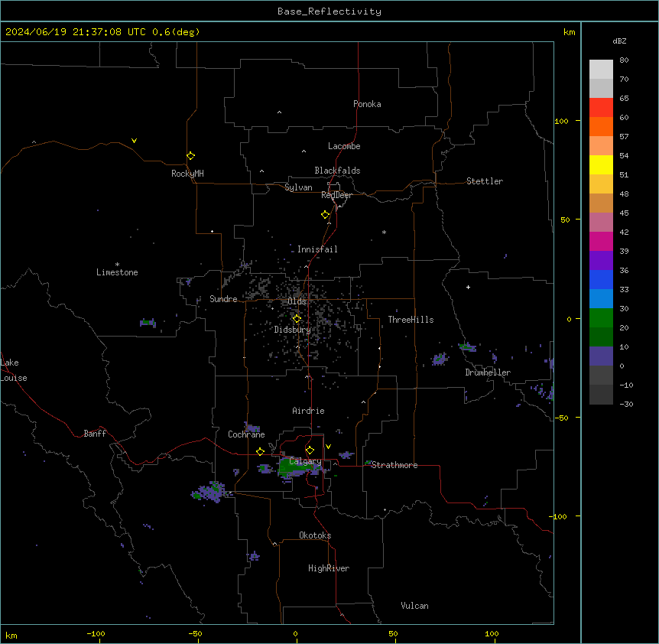Click the 0 tick on the bottom axis
This screenshot has height=644, width=659.
295,633
